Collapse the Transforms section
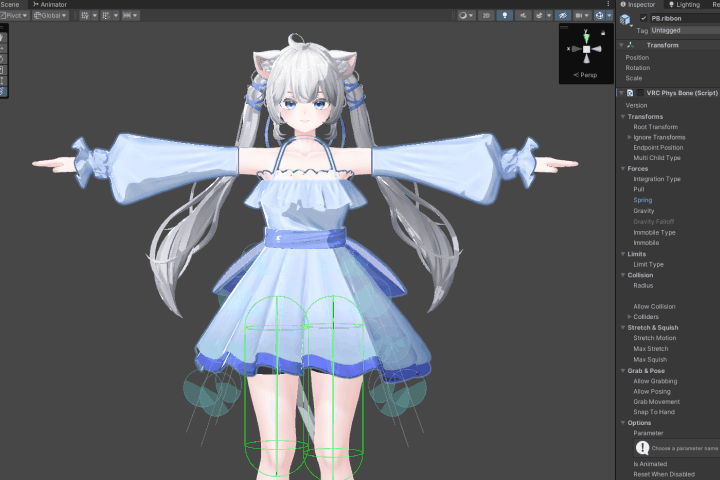 tap(623, 117)
